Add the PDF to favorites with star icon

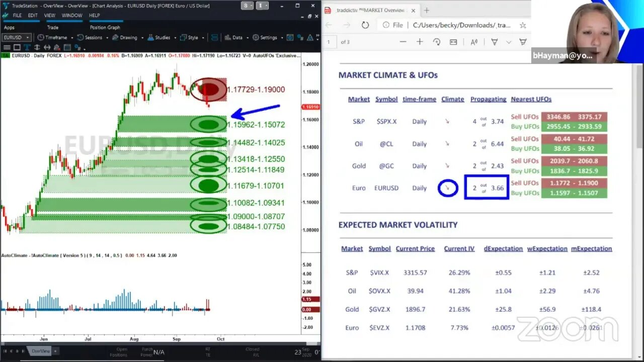pos(523,25)
